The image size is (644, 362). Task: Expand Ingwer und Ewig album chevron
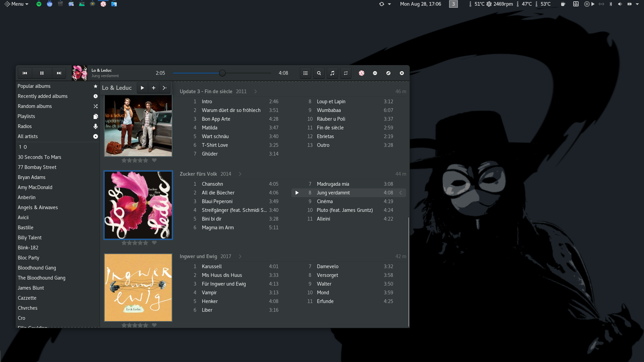point(240,256)
